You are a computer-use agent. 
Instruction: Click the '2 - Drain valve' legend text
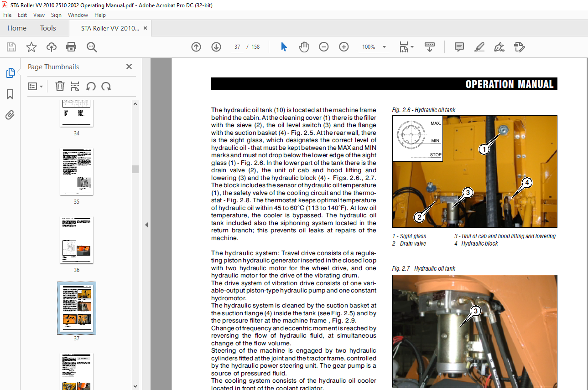[409, 243]
